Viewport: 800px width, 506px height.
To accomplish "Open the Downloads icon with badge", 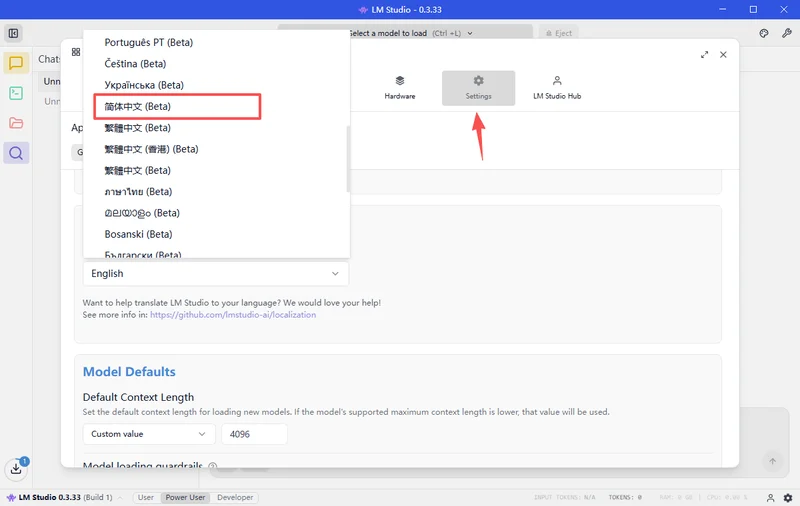I will point(16,467).
